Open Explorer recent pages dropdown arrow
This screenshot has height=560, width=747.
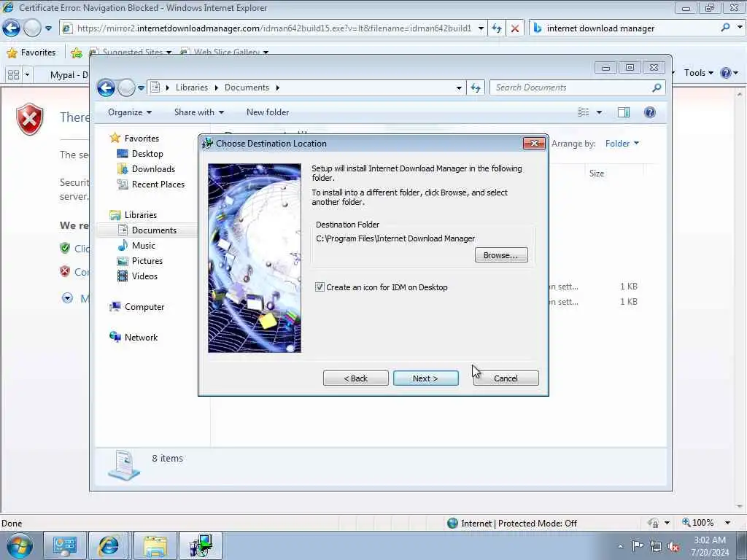[x=141, y=88]
